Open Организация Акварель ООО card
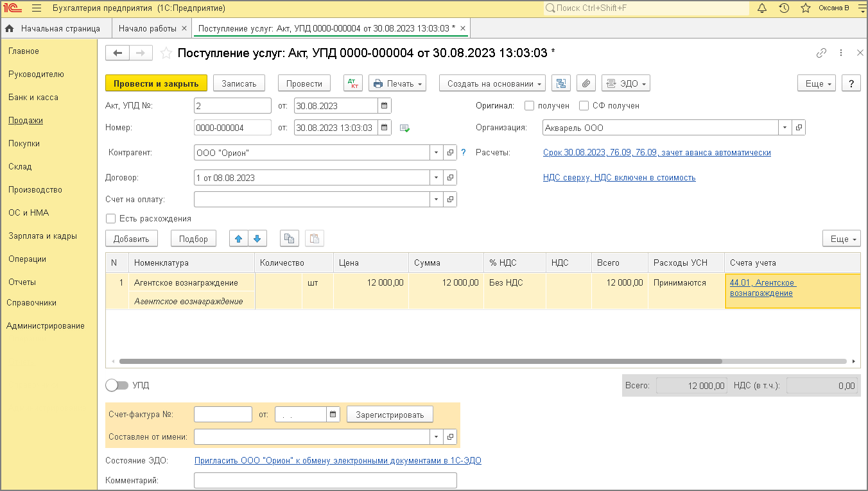Image resolution: width=868 pixels, height=491 pixels. [799, 128]
